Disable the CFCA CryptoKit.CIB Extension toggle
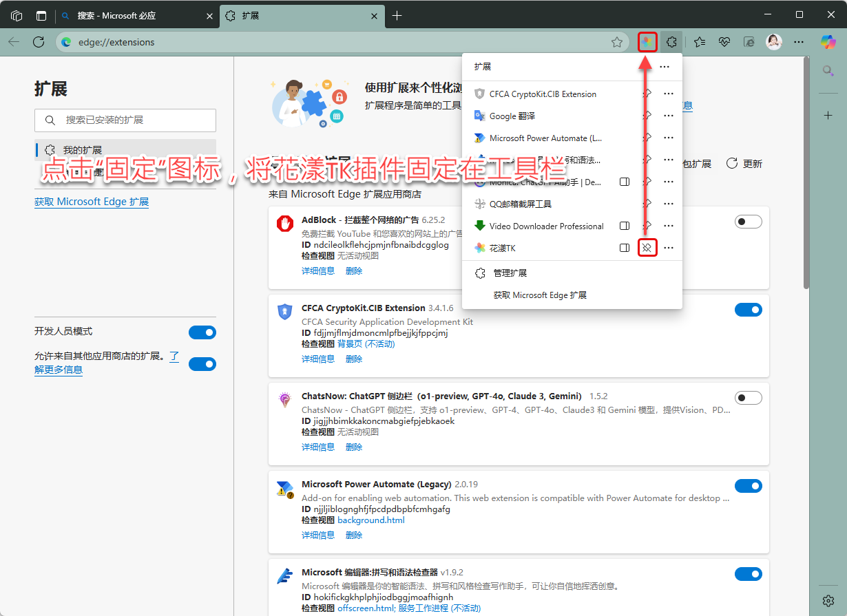 (749, 310)
